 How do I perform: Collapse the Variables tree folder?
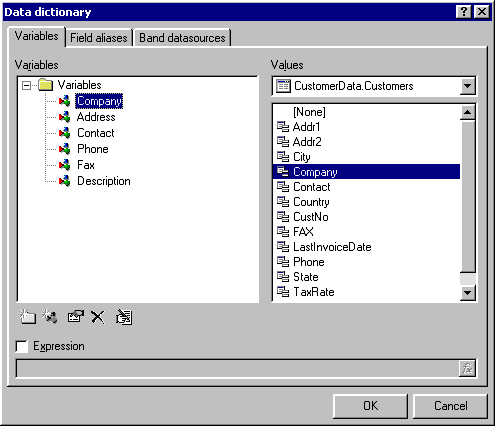pos(26,85)
